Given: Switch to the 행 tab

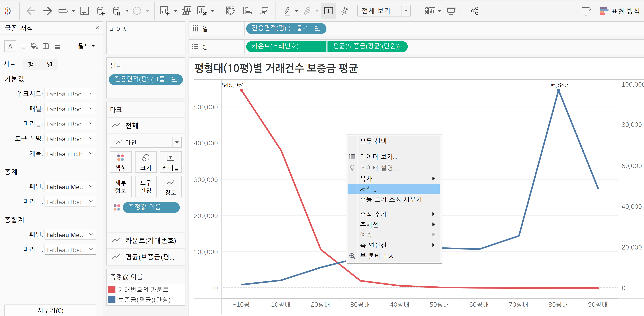Looking at the screenshot, I should pos(31,64).
